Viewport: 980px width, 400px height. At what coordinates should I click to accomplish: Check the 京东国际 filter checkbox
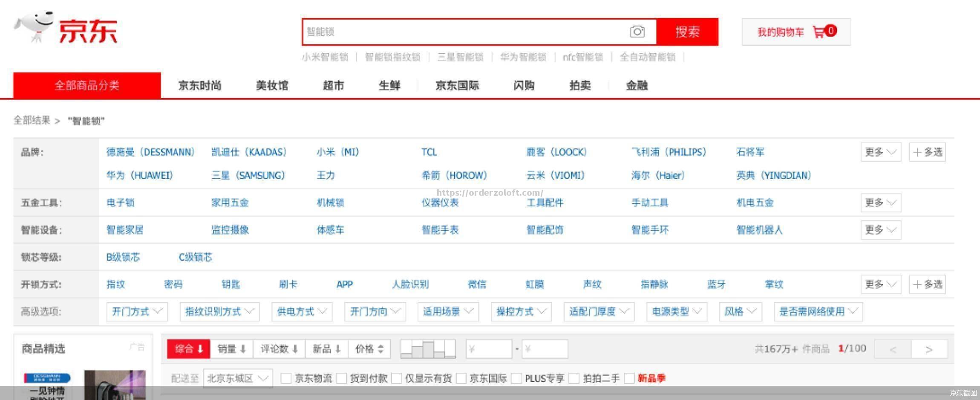click(x=461, y=378)
